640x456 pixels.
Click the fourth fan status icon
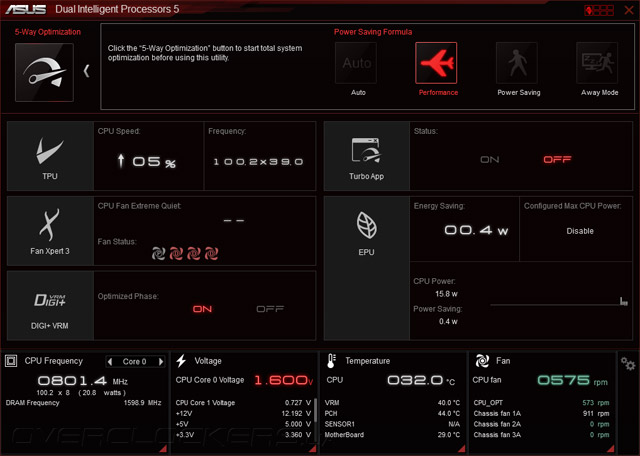tap(211, 254)
